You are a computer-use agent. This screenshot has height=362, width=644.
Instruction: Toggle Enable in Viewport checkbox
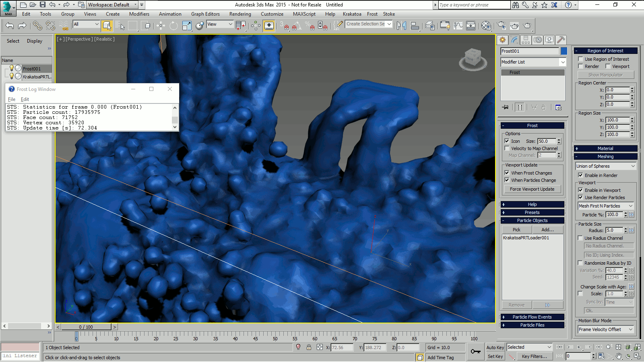pos(580,190)
